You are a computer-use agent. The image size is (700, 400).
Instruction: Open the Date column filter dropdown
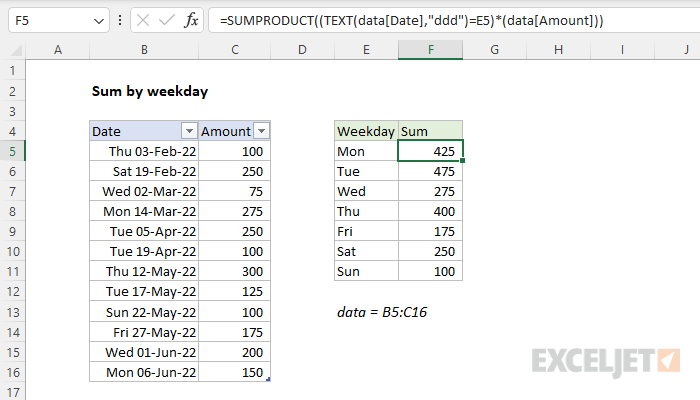coord(189,131)
